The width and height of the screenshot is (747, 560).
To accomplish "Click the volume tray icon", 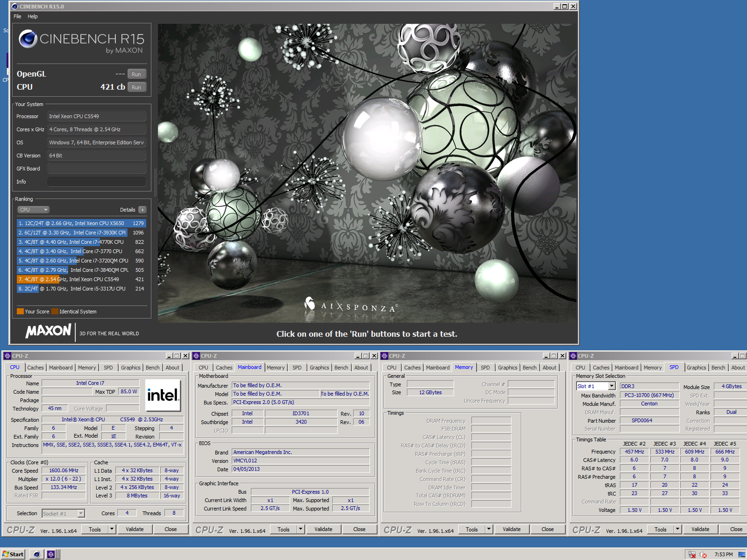I will (703, 555).
